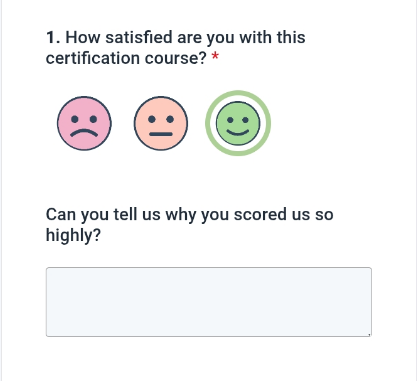Switch rating to the pink unhappy face
The width and height of the screenshot is (417, 381).
84,123
